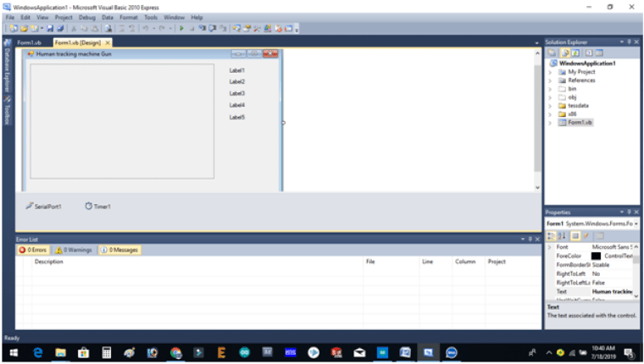Click View Designer icon in Solution Explorer
Screen dimensions: 644x364
pyautogui.click(x=599, y=53)
